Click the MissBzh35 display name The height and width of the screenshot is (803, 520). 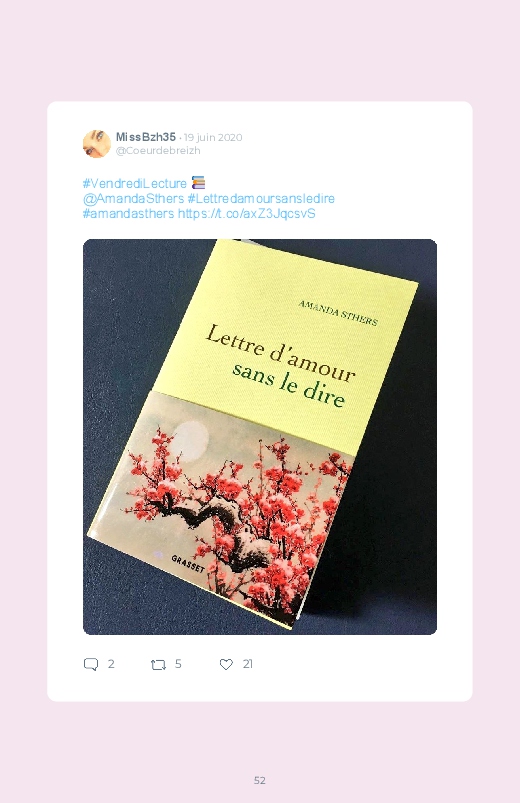coord(146,137)
